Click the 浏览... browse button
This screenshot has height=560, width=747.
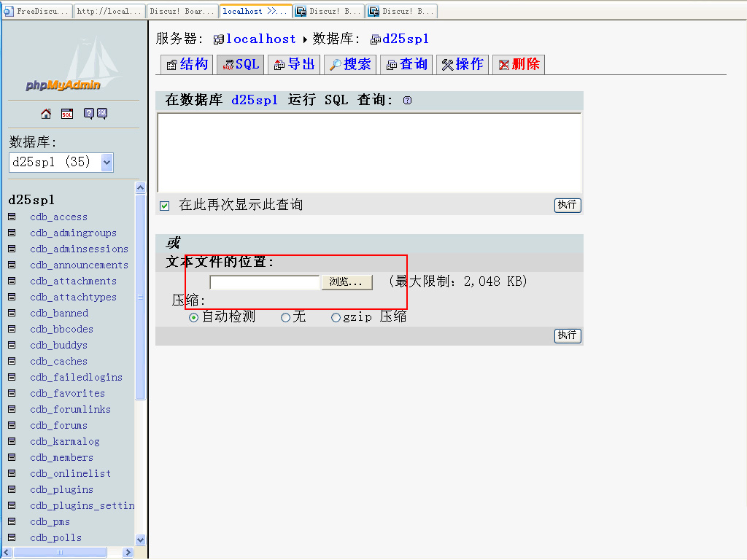coord(346,281)
